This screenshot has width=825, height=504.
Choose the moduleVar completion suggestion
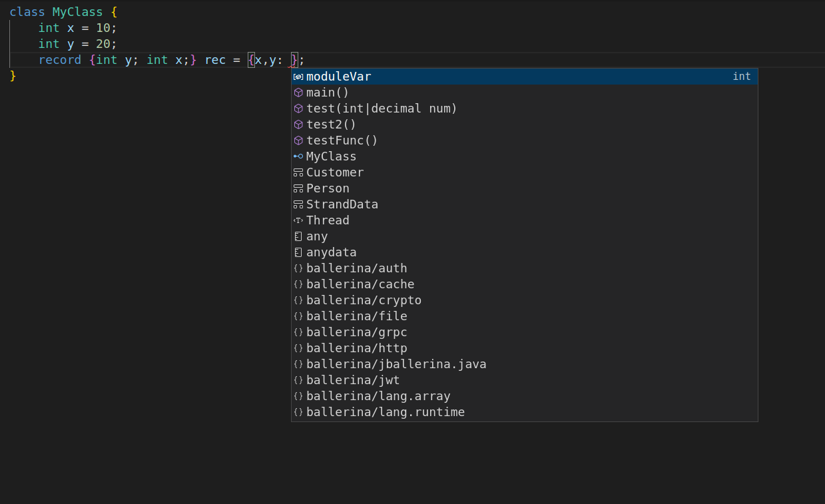[x=525, y=77]
